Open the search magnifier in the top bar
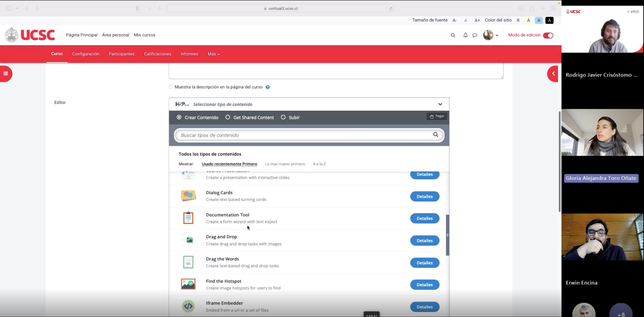 tap(453, 35)
